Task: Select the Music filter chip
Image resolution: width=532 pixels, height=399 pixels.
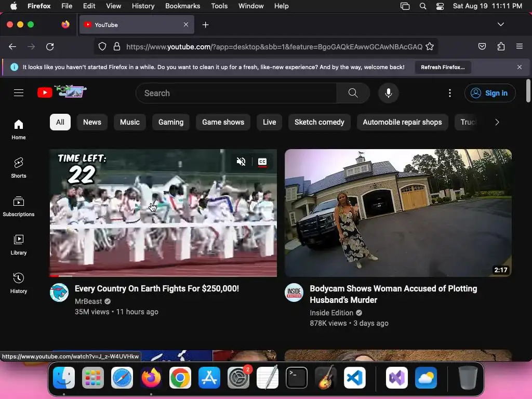Action: (129, 122)
